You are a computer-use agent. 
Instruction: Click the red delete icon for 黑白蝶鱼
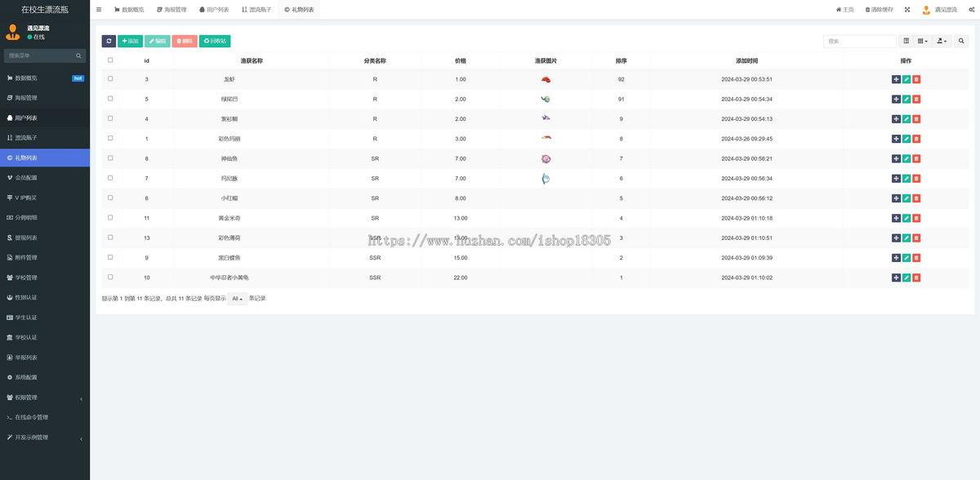pyautogui.click(x=916, y=258)
